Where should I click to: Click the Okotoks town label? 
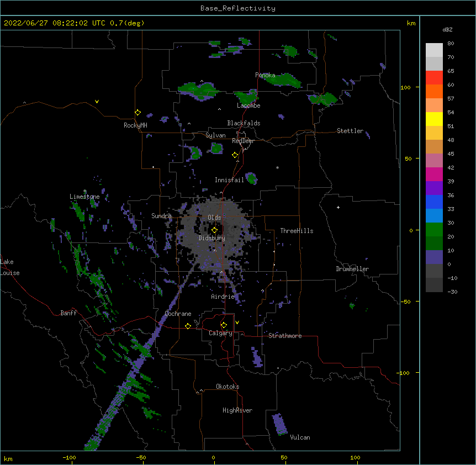click(x=228, y=387)
